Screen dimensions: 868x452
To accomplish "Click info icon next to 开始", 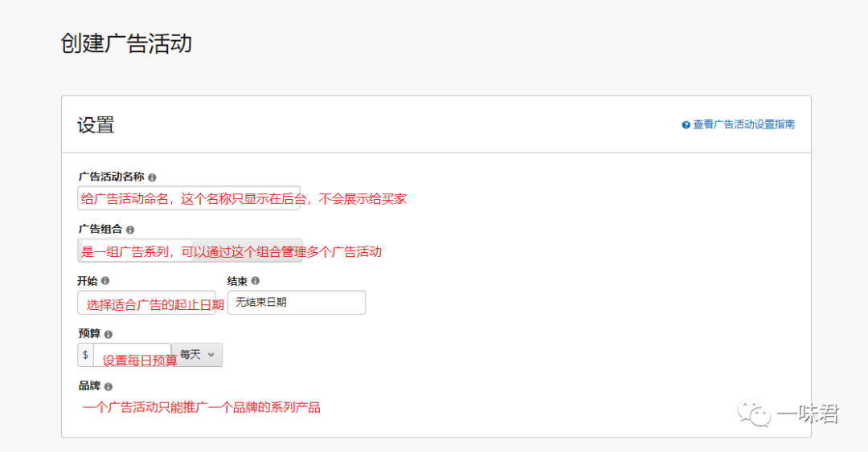I will coord(105,281).
